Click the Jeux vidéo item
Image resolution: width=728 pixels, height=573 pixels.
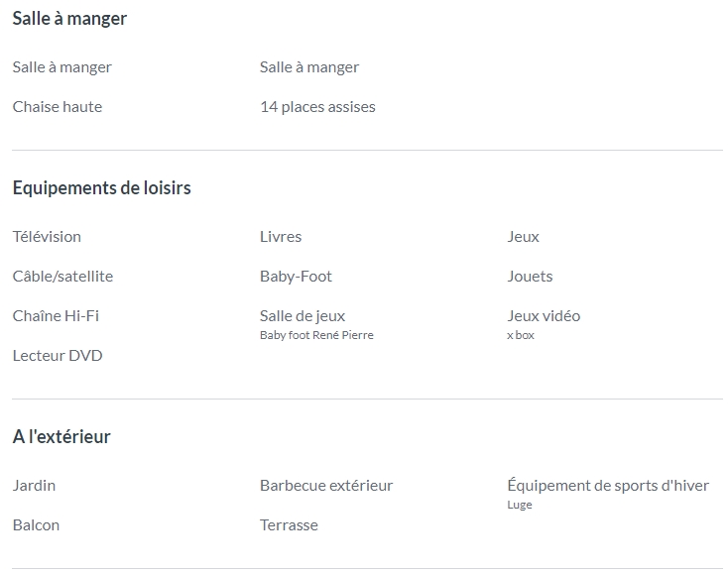(x=544, y=316)
